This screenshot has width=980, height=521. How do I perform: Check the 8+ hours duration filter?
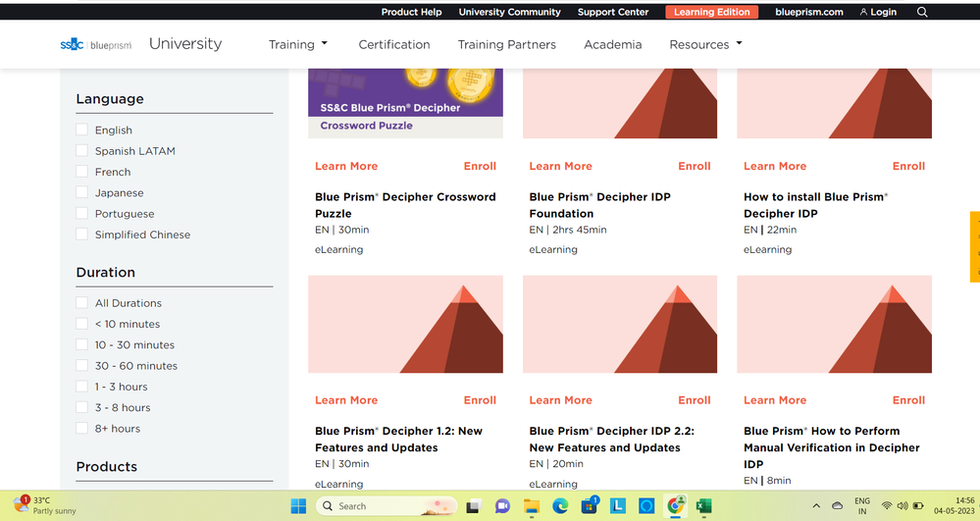[x=81, y=428]
